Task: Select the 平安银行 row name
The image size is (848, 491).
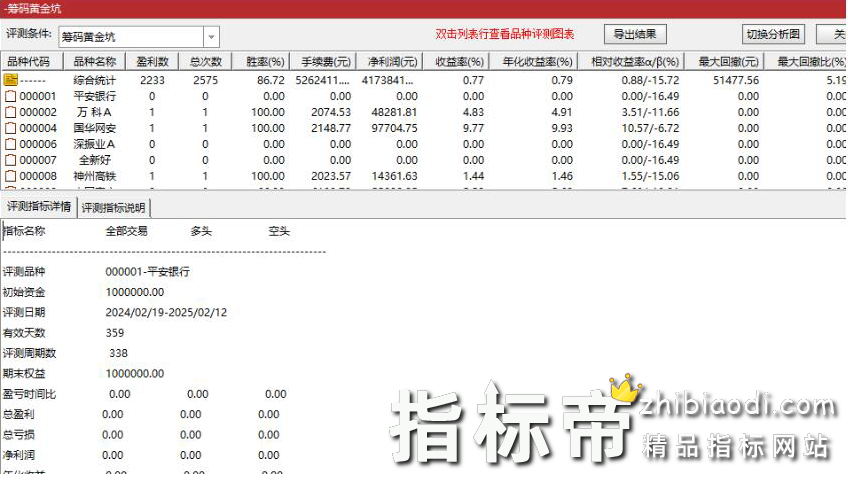Action: coord(95,96)
